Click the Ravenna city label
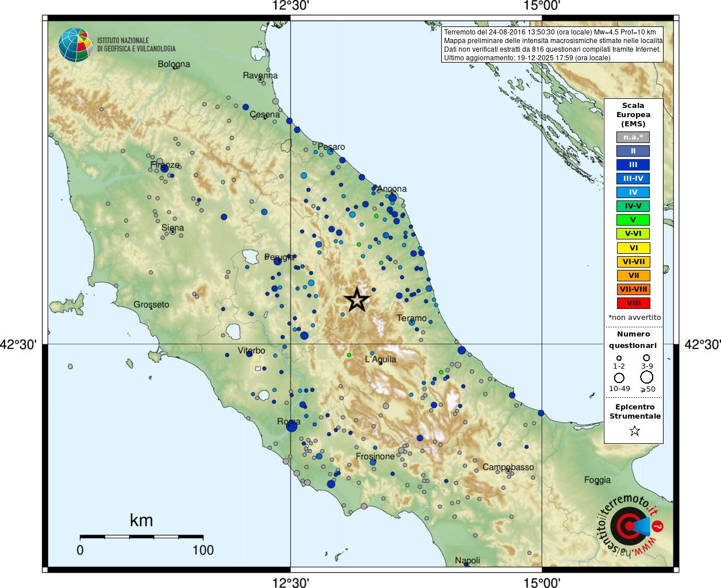Image resolution: width=721 pixels, height=588 pixels. [260, 75]
